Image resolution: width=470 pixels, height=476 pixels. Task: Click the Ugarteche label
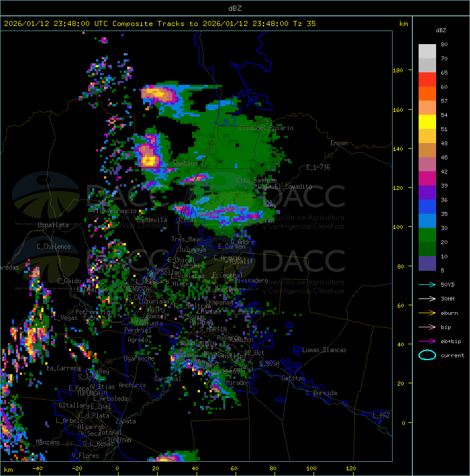pyautogui.click(x=140, y=358)
